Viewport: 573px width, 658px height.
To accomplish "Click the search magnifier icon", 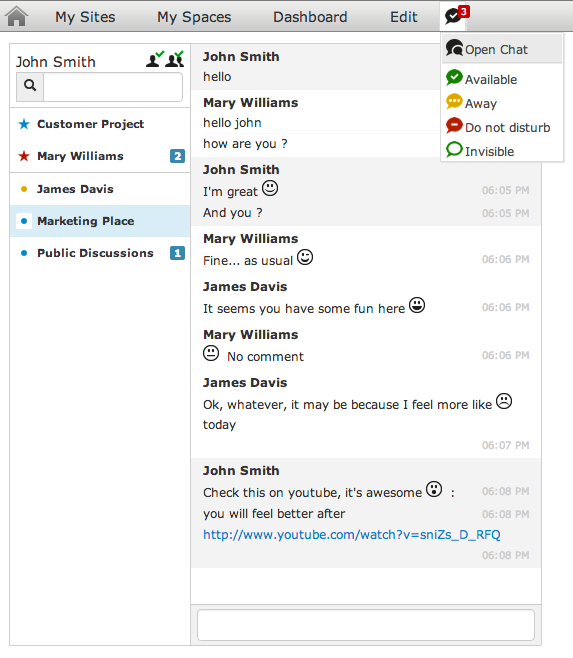I will pos(30,86).
